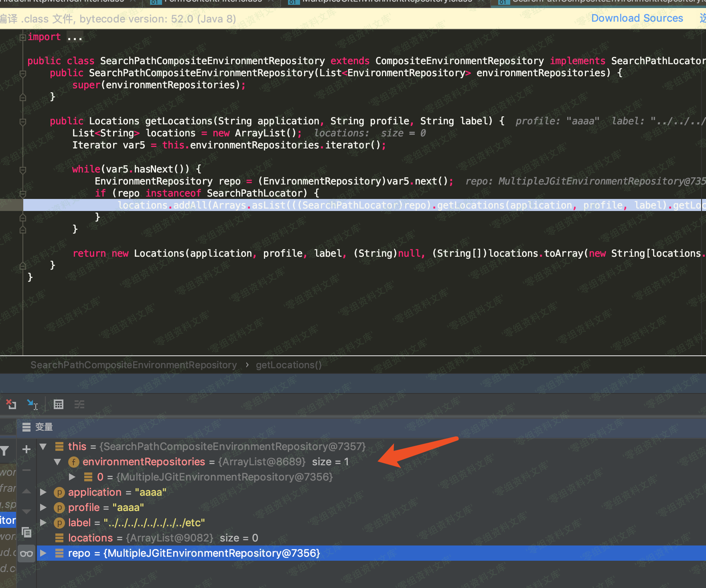Click the duplicate watch copy icon
This screenshot has height=588, width=706.
26,532
